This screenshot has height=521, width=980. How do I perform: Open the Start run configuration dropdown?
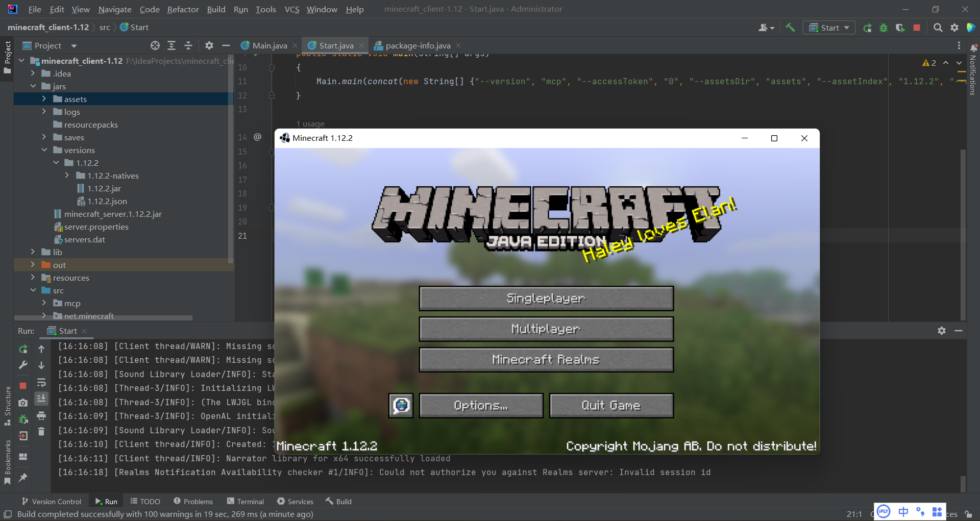pos(829,28)
